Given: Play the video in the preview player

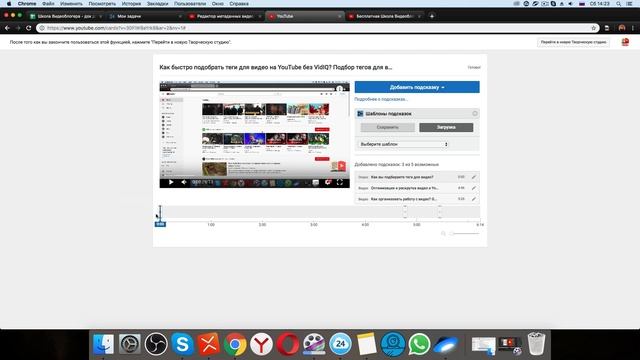Looking at the screenshot, I should tap(171, 182).
